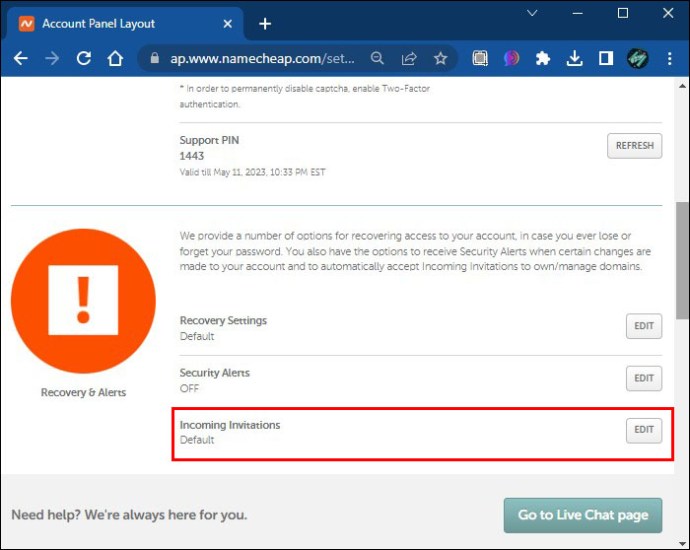Click the 'Incoming Invitations' label

pos(230,425)
